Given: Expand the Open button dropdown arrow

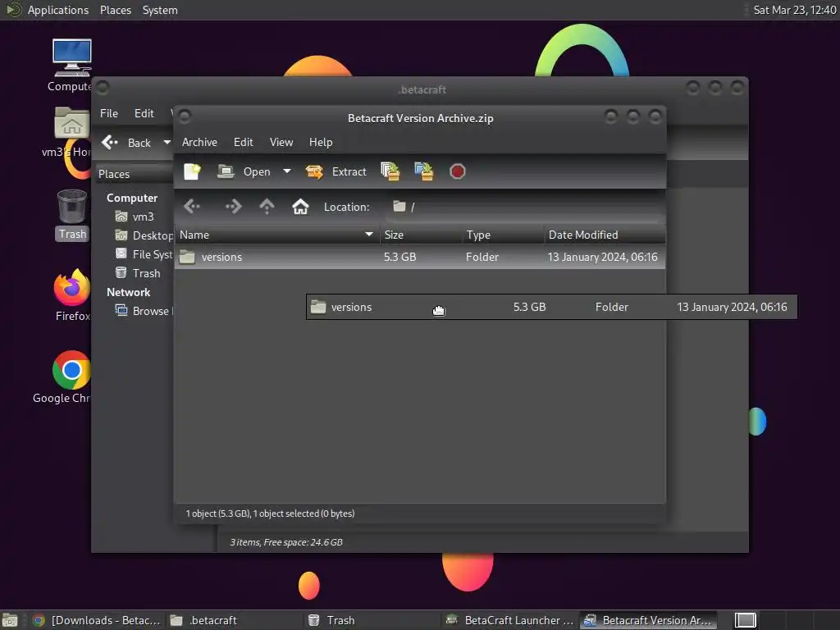Looking at the screenshot, I should 287,171.
